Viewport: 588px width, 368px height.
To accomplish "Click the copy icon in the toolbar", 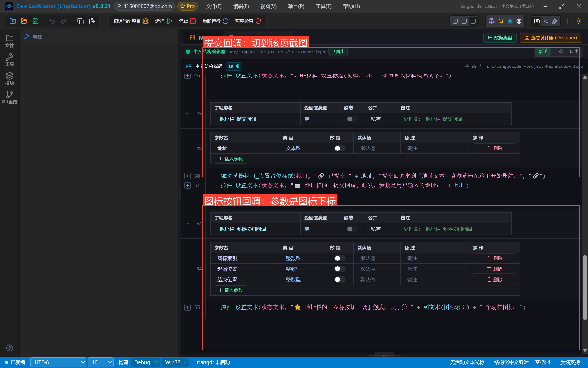I will tap(80, 21).
